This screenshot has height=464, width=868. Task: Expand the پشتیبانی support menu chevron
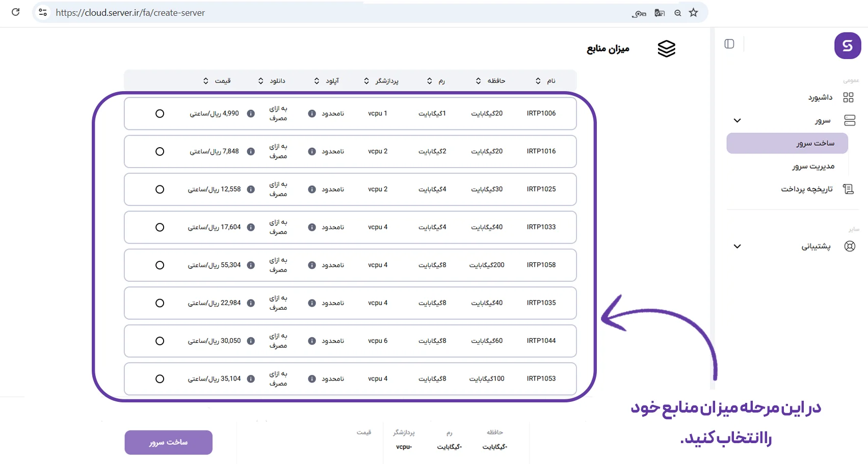click(x=737, y=247)
